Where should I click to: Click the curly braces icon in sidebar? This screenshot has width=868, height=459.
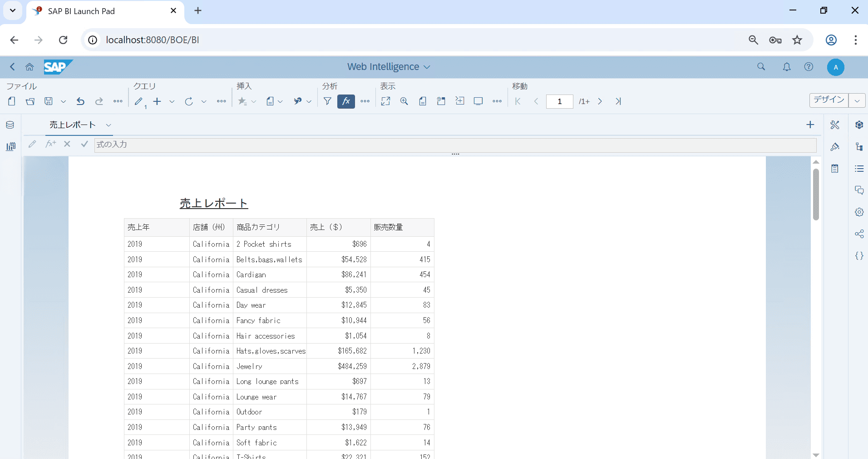click(859, 256)
